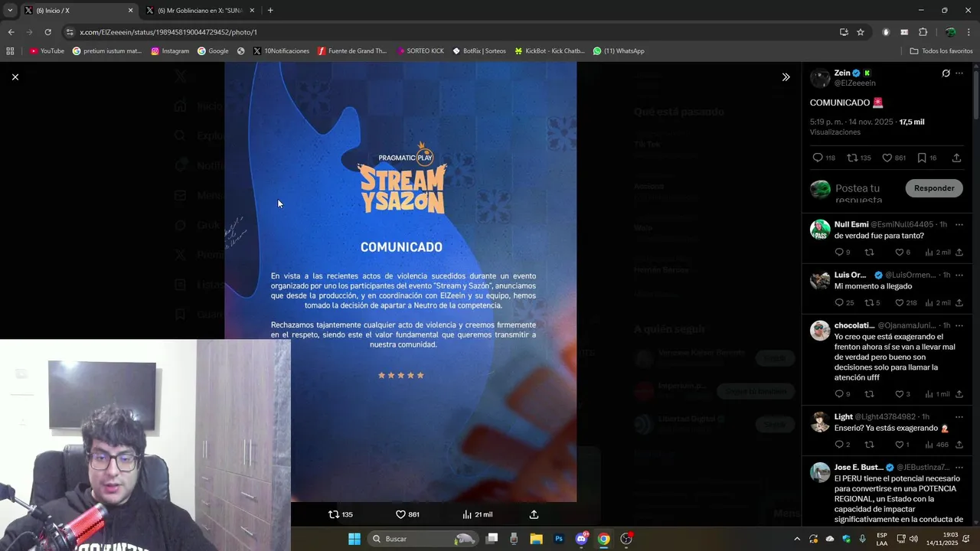Screen dimensions: 980x551
Task: Reply to Light's comment
Action: 842,445
